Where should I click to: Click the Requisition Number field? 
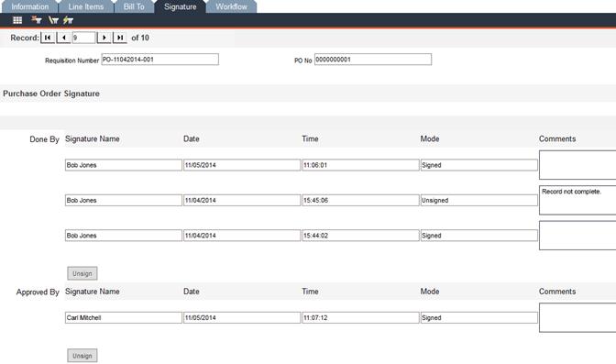(159, 60)
